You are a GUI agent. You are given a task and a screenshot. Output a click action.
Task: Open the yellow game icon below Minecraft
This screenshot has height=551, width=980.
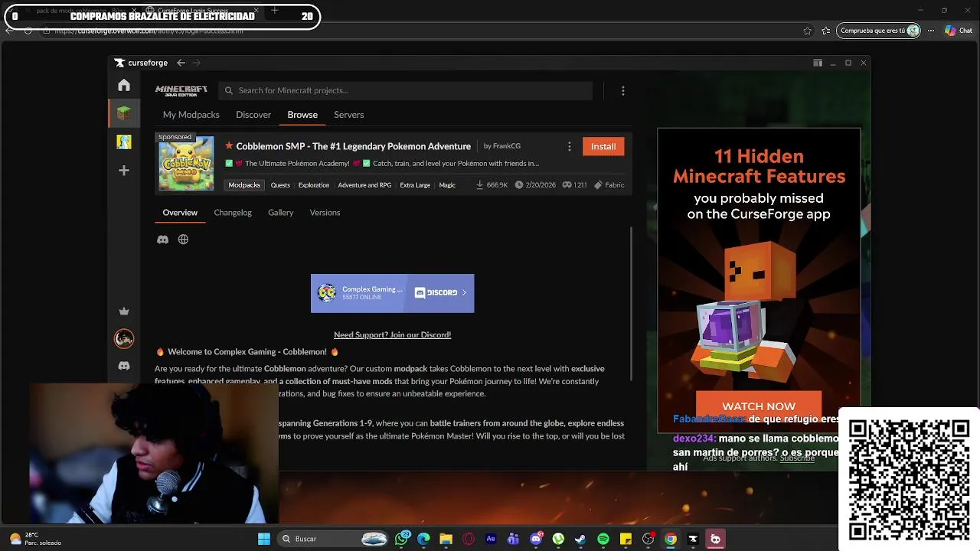pos(124,142)
